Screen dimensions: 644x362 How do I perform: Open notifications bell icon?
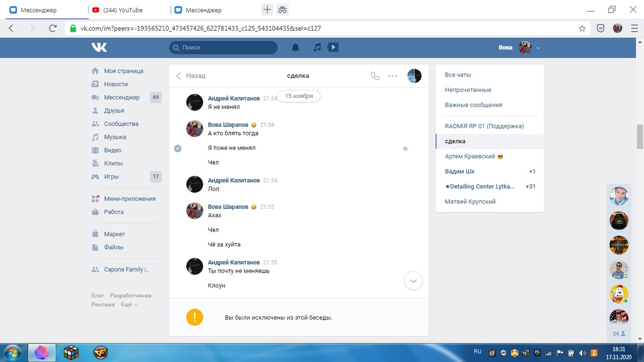[296, 47]
